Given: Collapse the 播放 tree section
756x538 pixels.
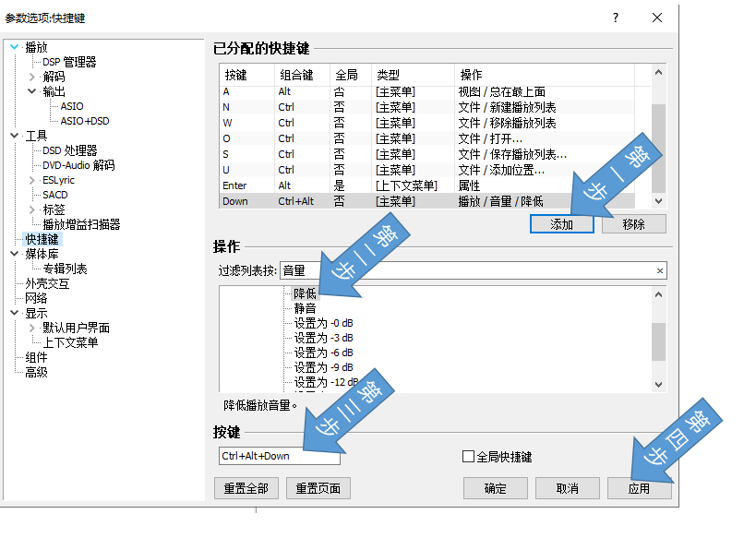Looking at the screenshot, I should [14, 47].
